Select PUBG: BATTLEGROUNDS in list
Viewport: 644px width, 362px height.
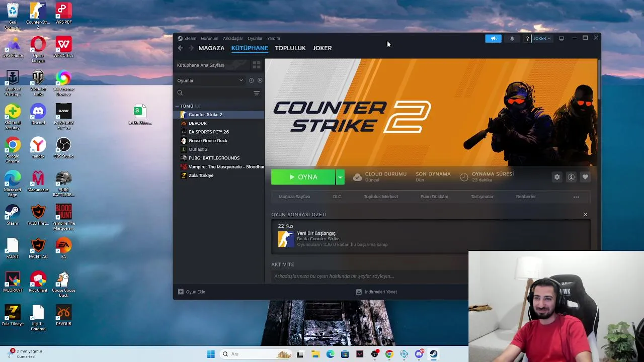click(x=219, y=158)
